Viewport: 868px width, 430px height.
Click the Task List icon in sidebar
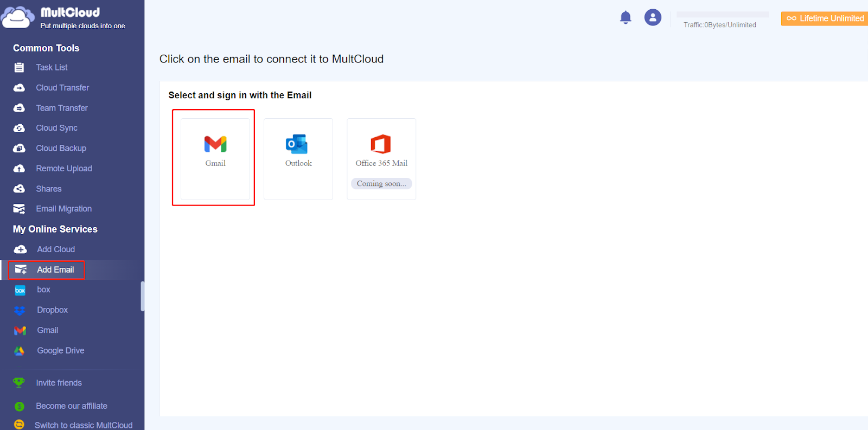point(19,67)
